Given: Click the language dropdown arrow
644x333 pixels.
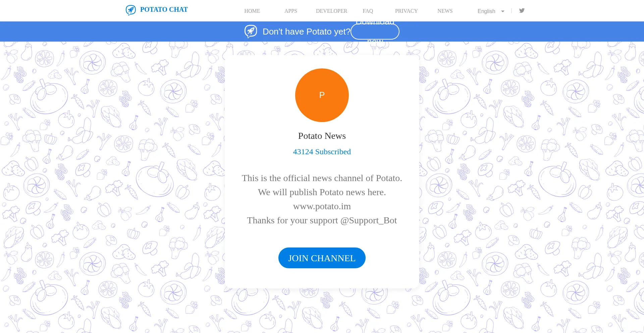Looking at the screenshot, I should [502, 11].
